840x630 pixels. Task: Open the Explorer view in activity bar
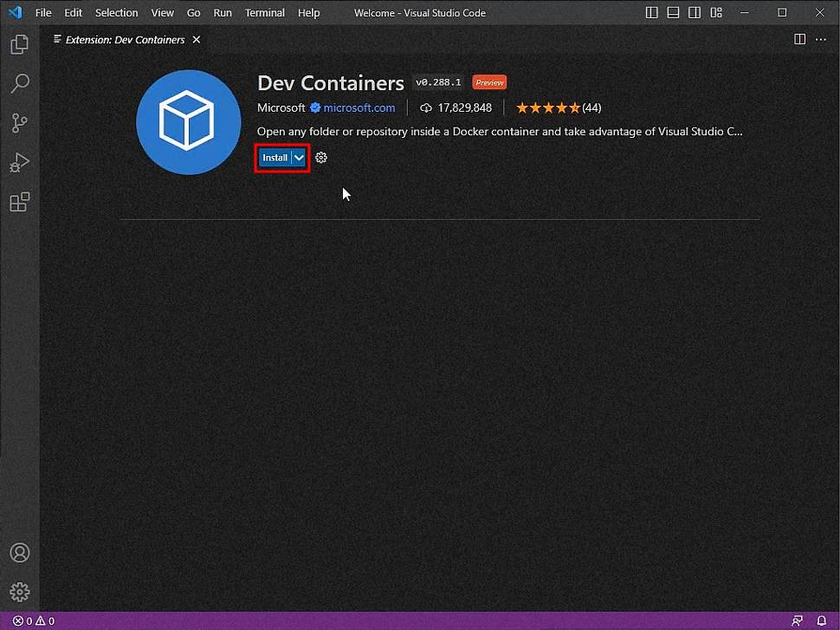[20, 44]
